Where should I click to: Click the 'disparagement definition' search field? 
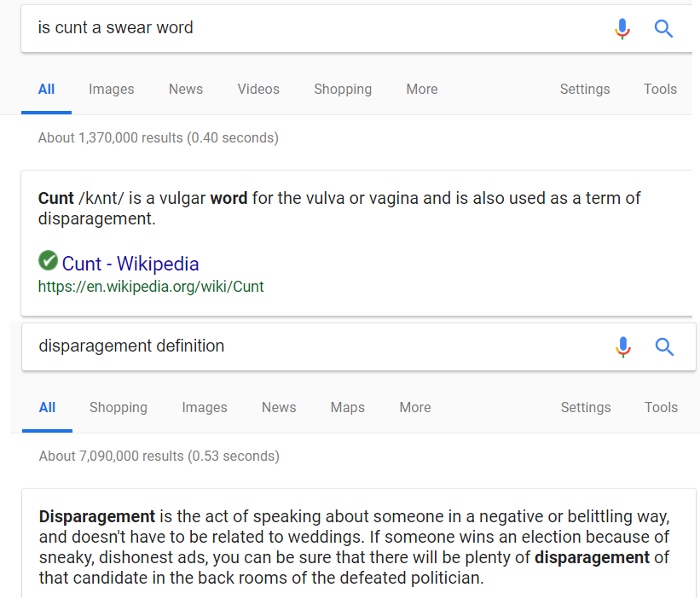(313, 346)
